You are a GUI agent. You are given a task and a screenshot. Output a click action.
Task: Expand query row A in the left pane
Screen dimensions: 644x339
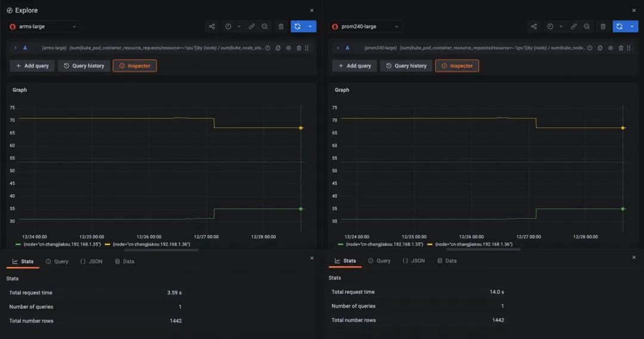[15, 48]
